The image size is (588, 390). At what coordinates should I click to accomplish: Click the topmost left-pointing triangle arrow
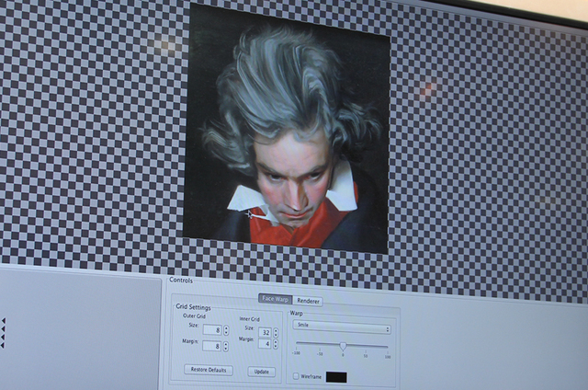point(3,321)
